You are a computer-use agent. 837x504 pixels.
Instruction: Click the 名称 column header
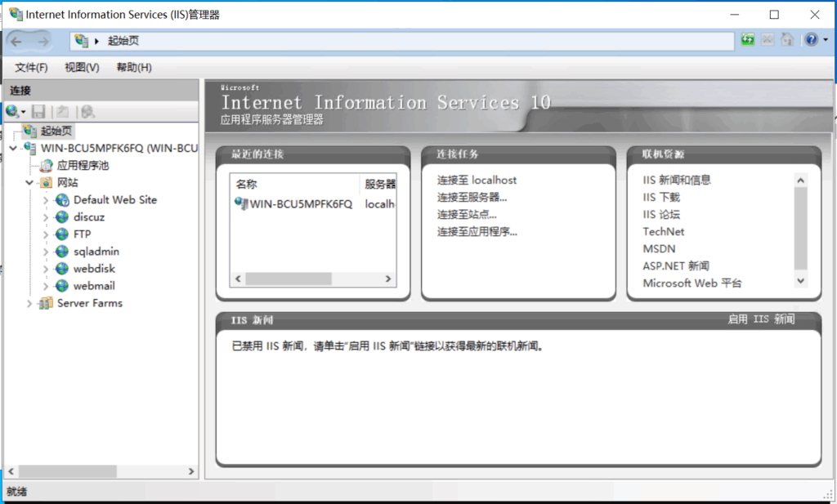click(295, 184)
